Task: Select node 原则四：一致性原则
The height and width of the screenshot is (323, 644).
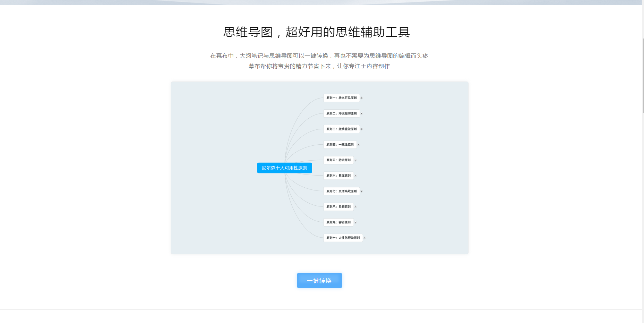Action: (x=340, y=144)
